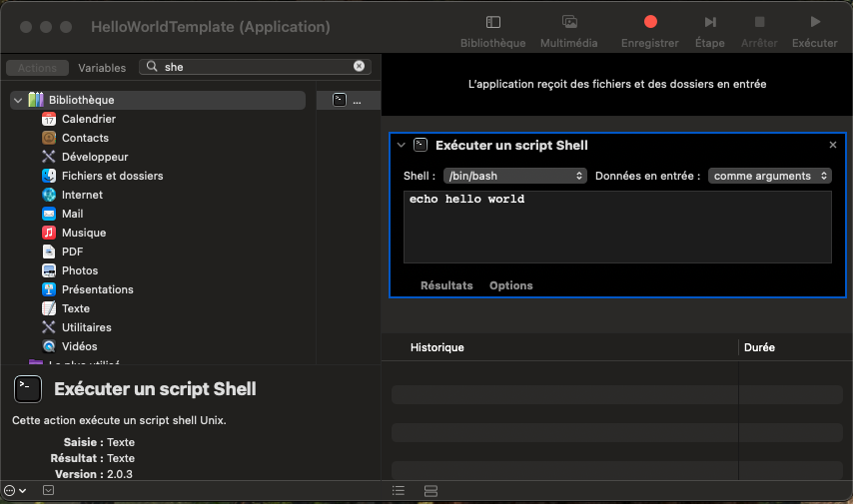Switch to the Actions segment
The width and height of the screenshot is (853, 504).
pyautogui.click(x=38, y=68)
